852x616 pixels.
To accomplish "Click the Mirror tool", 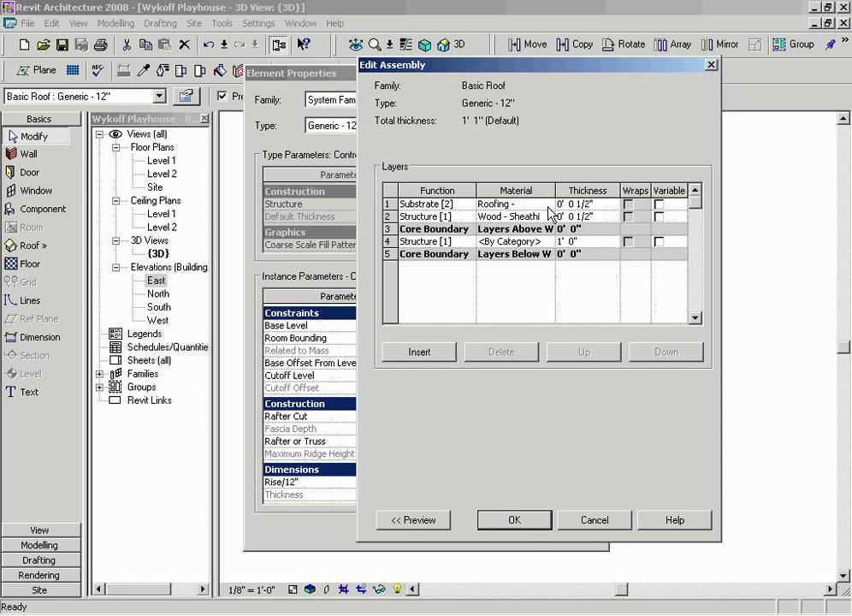I will (x=719, y=44).
